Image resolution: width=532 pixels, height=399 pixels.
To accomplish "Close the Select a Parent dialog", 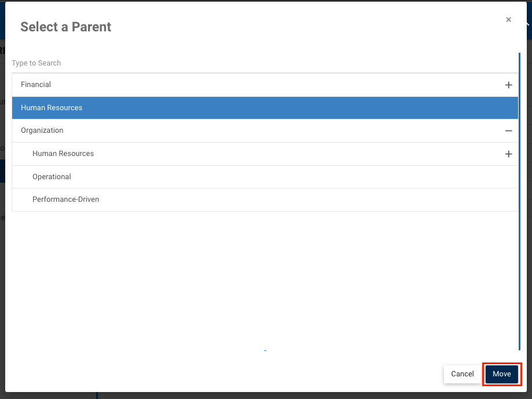I will (x=508, y=20).
